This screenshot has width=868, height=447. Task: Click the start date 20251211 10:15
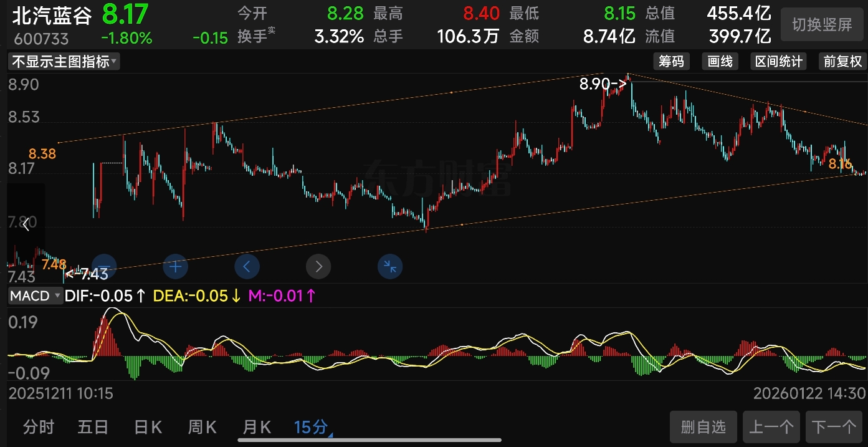[x=60, y=393]
